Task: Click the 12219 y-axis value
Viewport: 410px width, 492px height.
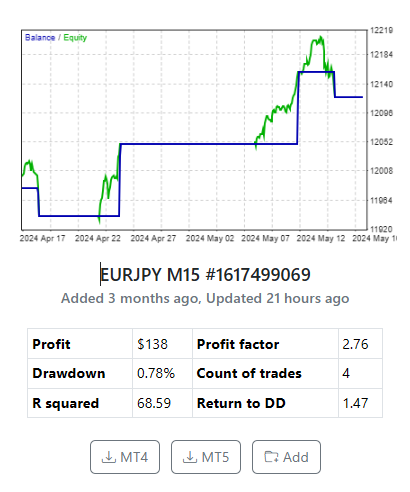Action: click(382, 30)
